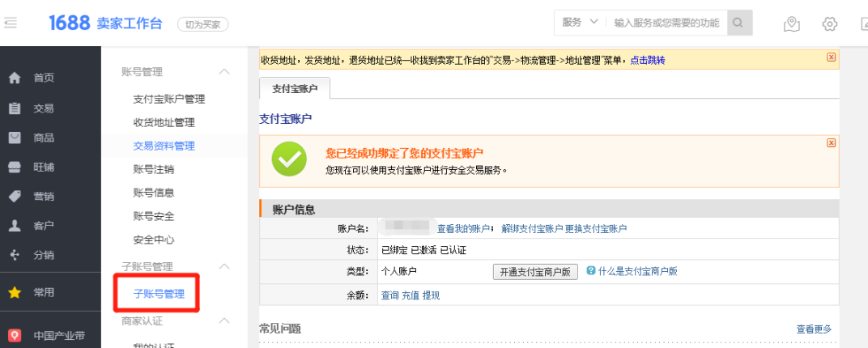
Task: Click the 开通支付宝商户版 button
Action: click(535, 272)
